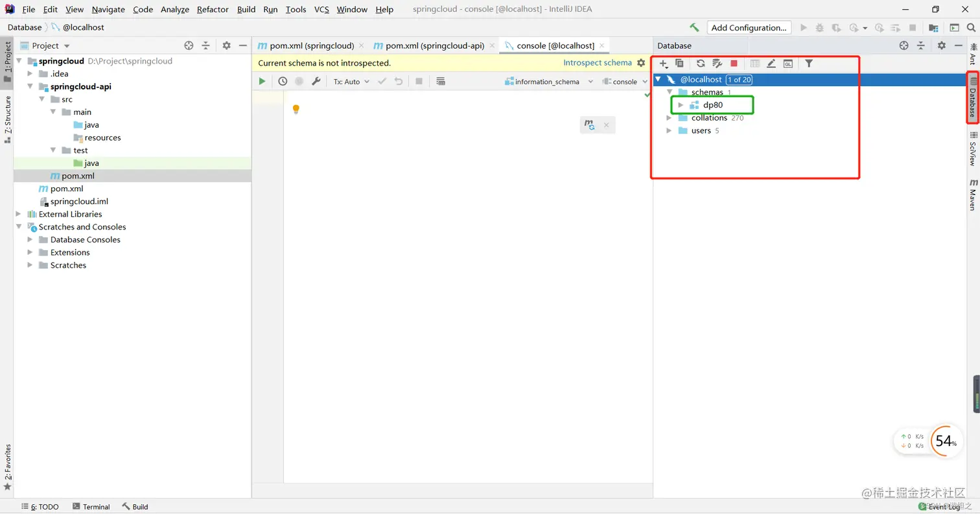Screen dimensions: 980x514
Task: Toggle the 1: Project tool window stripe
Action: tap(7, 62)
